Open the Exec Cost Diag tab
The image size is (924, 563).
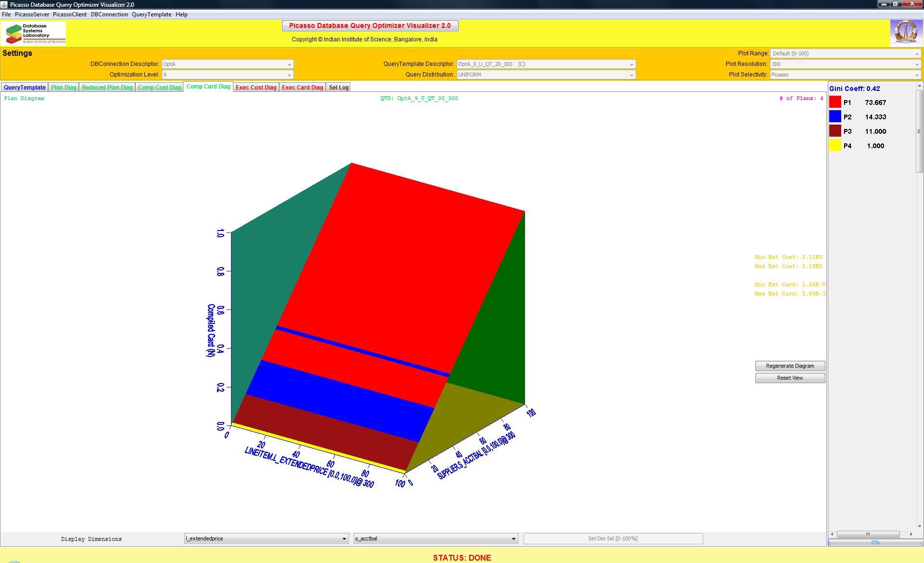pos(256,87)
